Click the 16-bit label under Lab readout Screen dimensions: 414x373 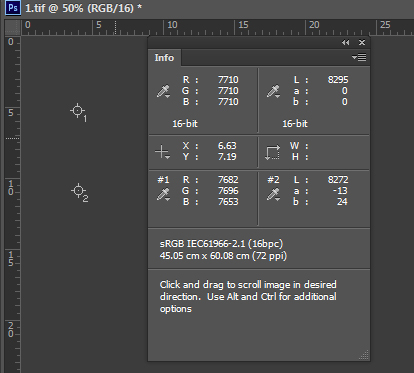pos(295,124)
